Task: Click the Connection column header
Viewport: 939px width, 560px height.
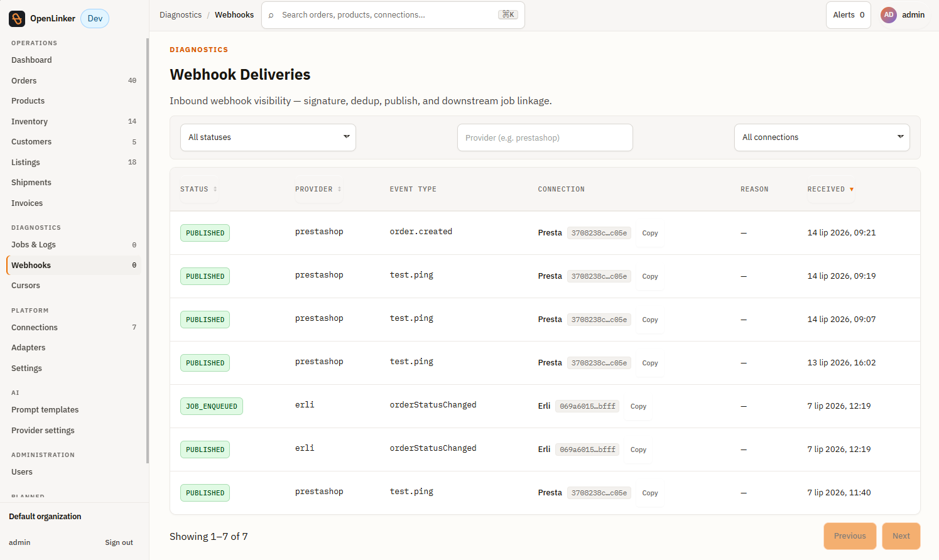Action: (561, 189)
